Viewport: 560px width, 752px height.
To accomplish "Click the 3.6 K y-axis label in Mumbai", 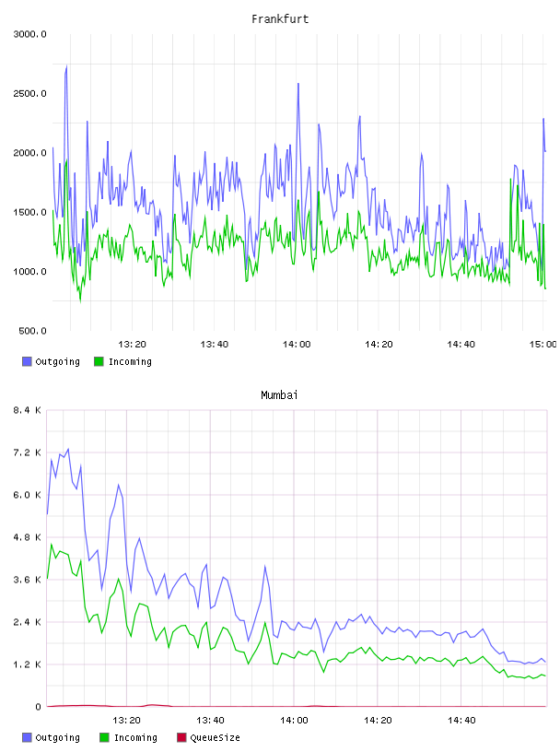I will pos(27,580).
